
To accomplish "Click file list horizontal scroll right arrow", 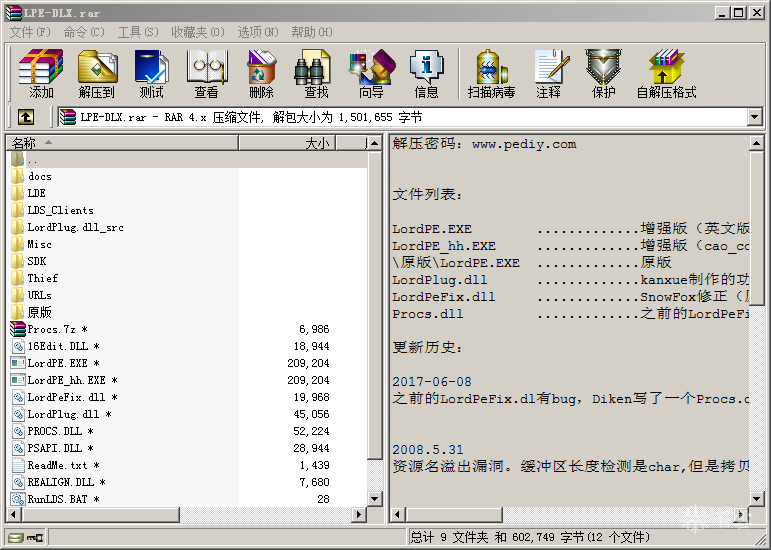I will tap(359, 515).
